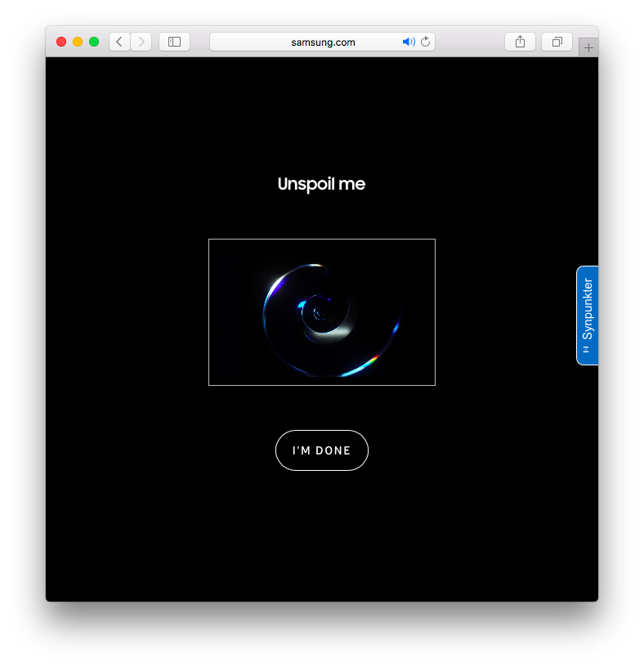644x667 pixels.
Task: Click the glowing center of the spiral
Action: tap(318, 311)
